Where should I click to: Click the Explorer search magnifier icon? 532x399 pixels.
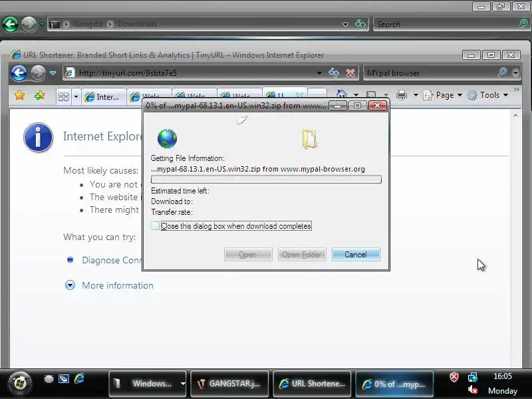pyautogui.click(x=523, y=23)
